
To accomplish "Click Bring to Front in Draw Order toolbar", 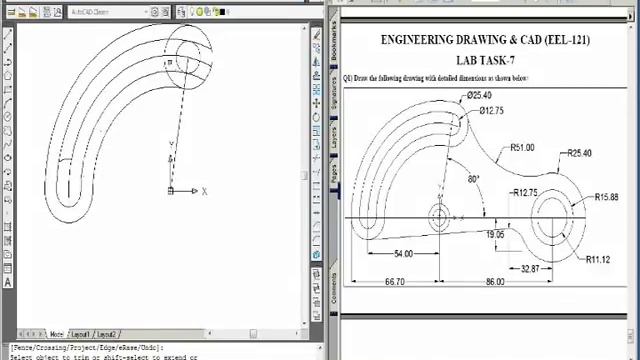I will click(x=316, y=275).
